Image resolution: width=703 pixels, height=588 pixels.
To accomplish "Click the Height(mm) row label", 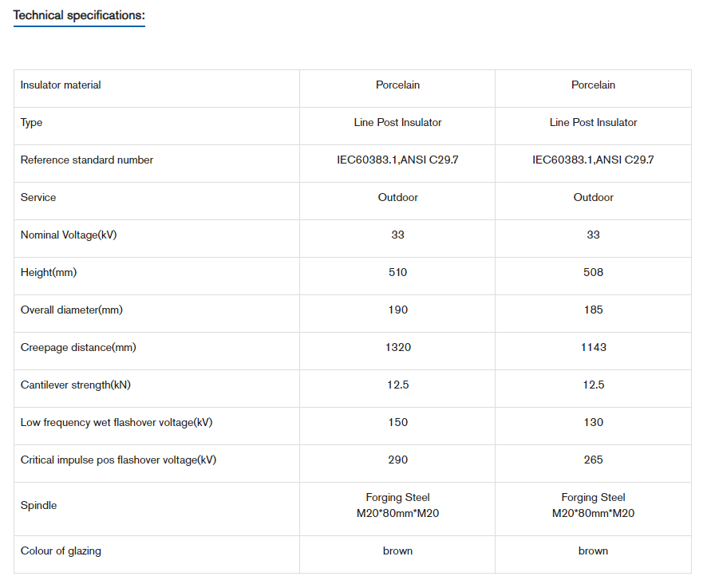I will (x=49, y=273).
